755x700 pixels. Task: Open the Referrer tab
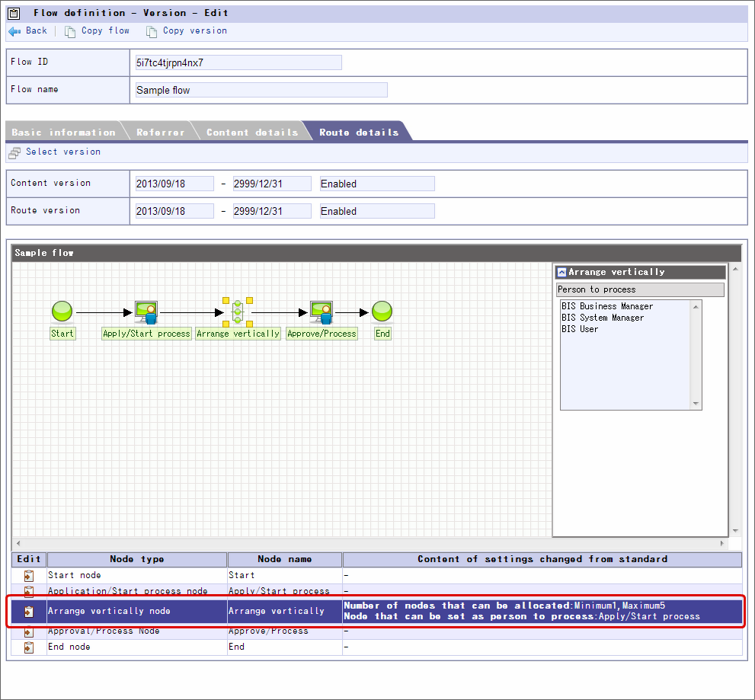tap(160, 133)
